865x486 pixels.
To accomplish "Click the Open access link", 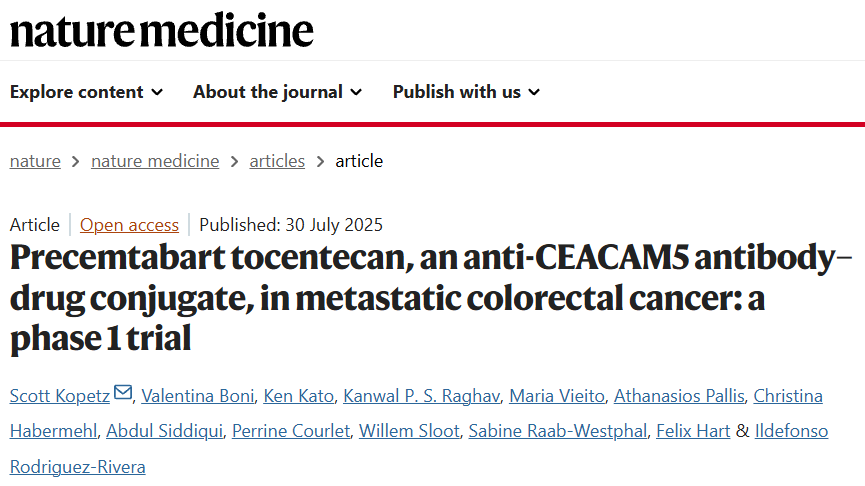I will click(129, 225).
